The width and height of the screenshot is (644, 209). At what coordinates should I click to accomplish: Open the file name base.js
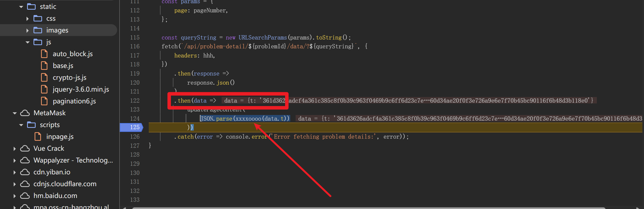coord(63,66)
